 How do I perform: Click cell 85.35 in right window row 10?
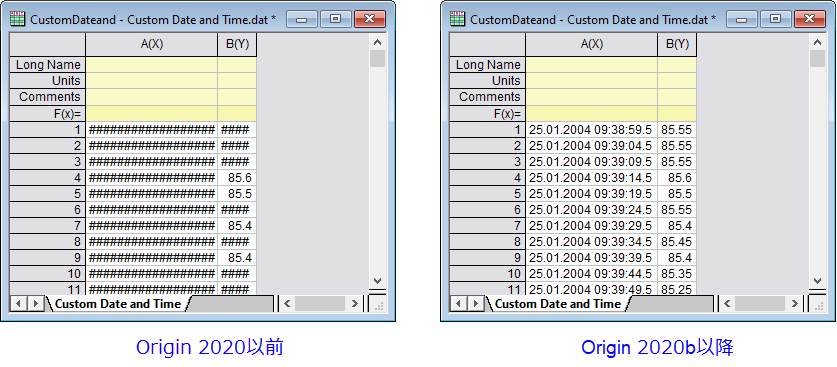click(x=677, y=274)
